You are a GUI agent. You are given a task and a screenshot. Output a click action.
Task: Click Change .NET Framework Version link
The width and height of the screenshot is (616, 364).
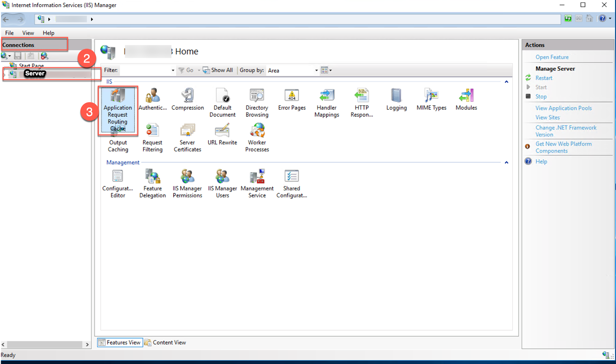(x=566, y=131)
